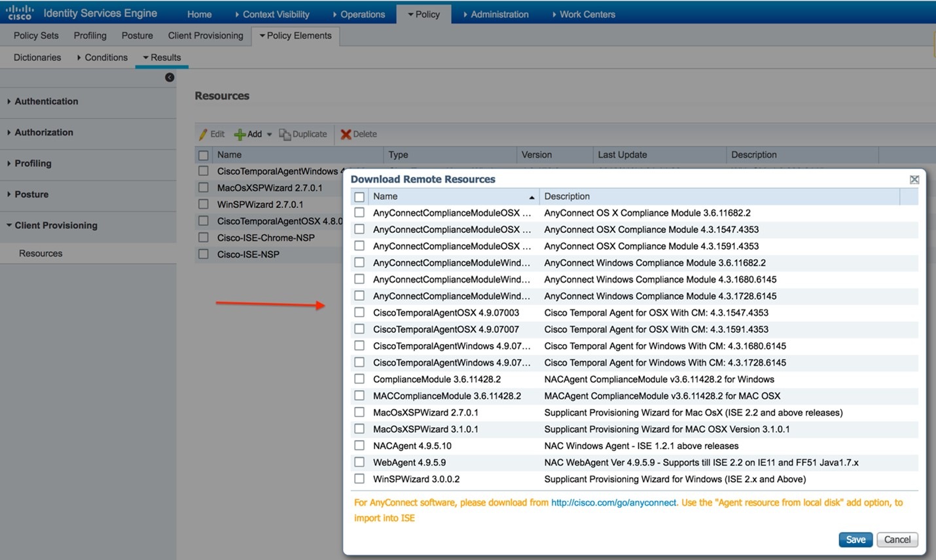Viewport: 936px width, 560px height.
Task: Expand the Posture sidebar section
Action: 9,194
